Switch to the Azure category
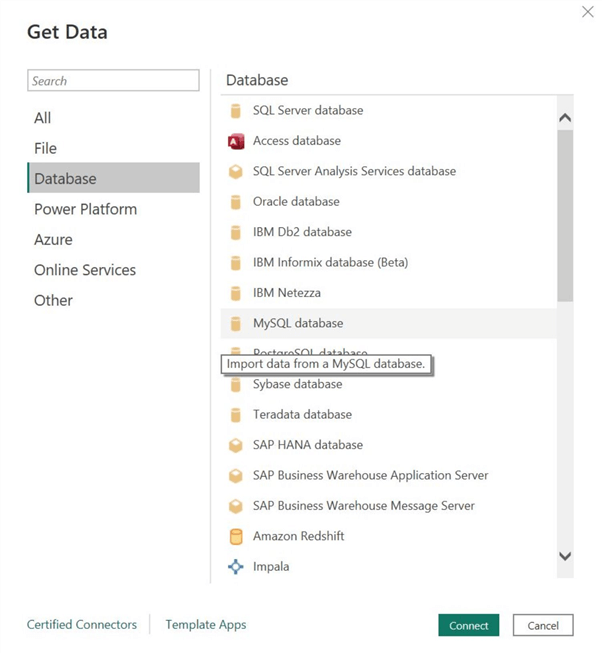Image resolution: width=602 pixels, height=653 pixels. coord(53,240)
